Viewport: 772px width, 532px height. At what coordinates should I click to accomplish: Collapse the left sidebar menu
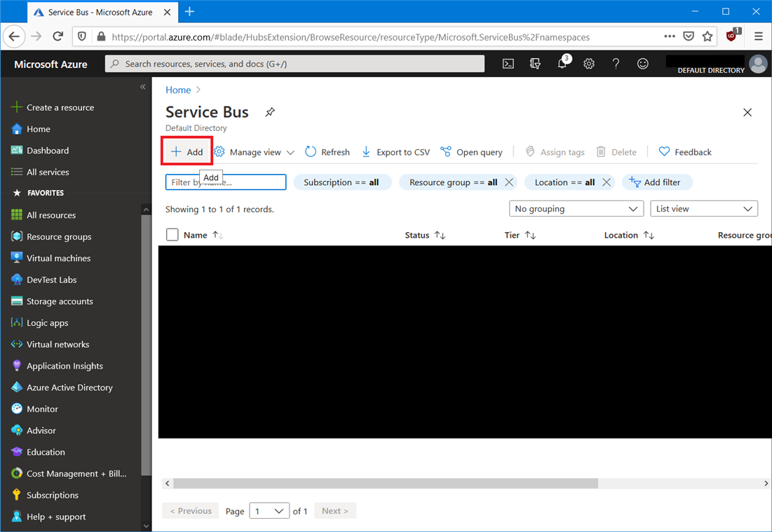tap(143, 87)
